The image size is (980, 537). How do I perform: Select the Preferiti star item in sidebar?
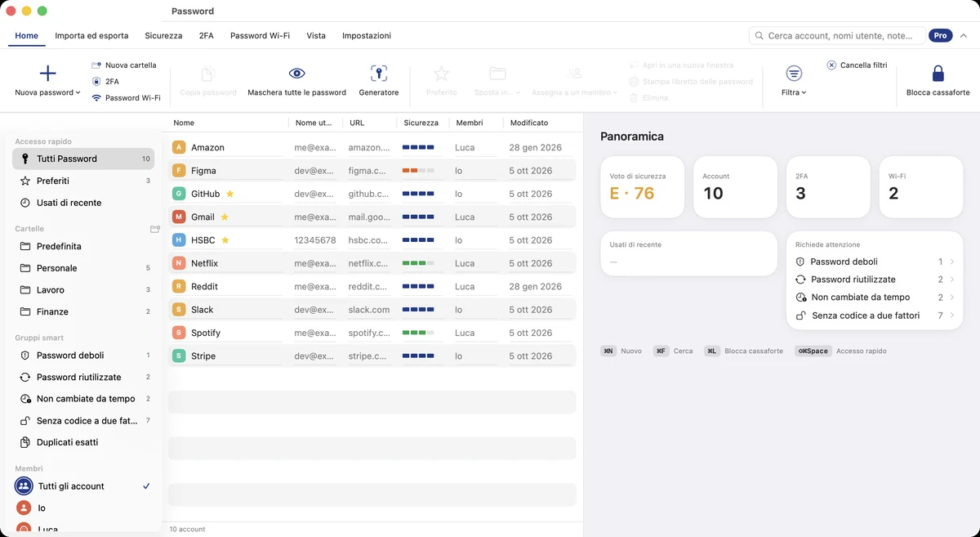tap(83, 181)
